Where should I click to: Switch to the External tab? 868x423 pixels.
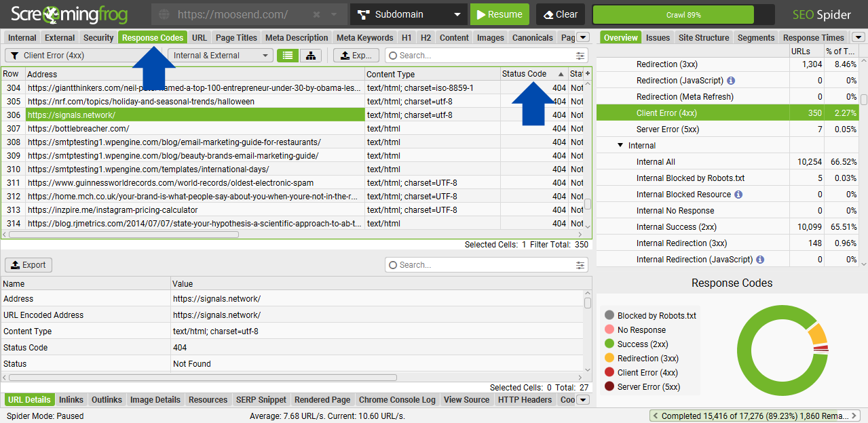60,38
